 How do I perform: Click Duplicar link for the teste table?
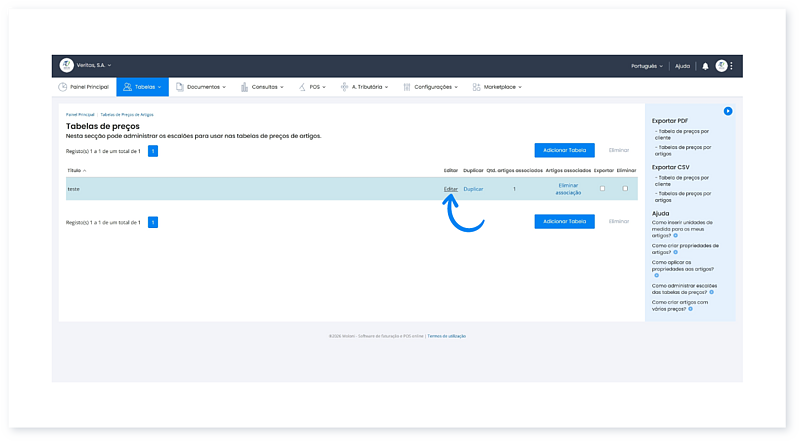point(473,188)
